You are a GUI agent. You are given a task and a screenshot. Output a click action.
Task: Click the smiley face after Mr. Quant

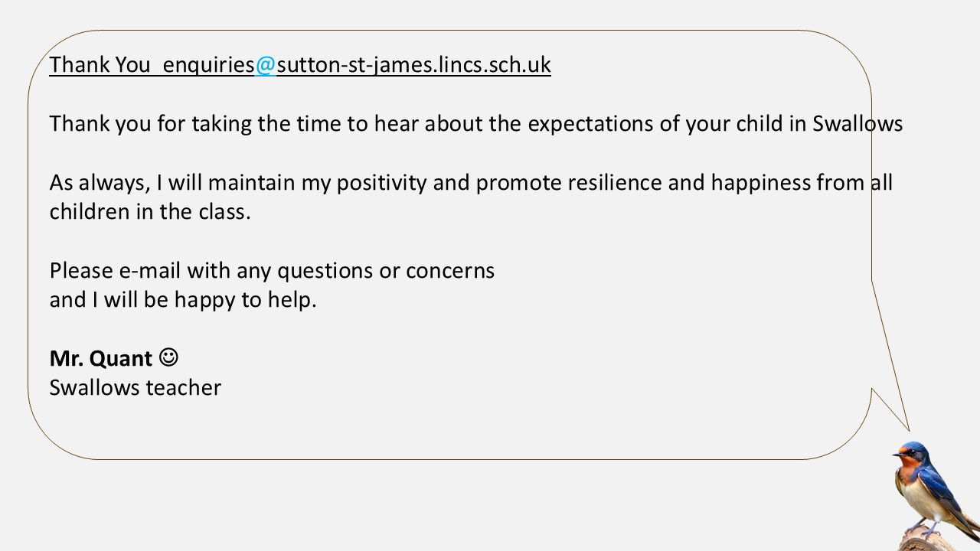[169, 357]
